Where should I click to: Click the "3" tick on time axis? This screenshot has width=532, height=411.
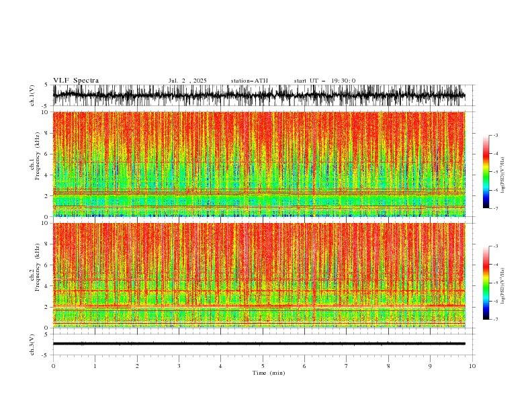179,366
